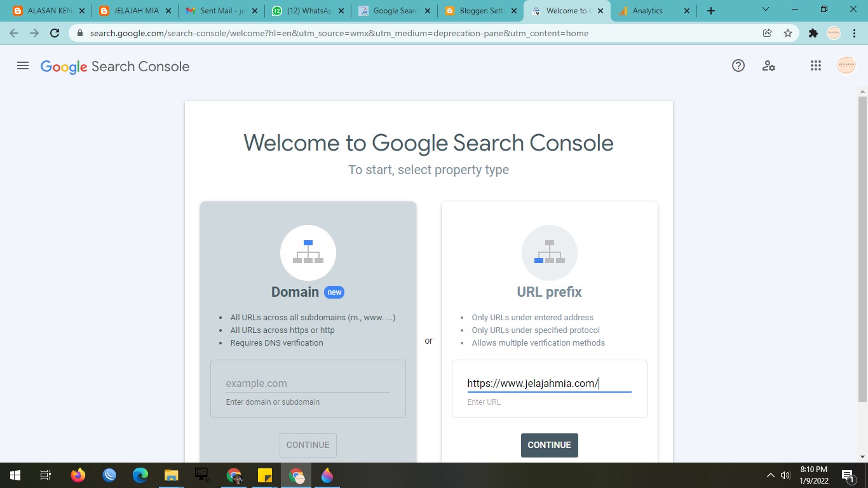Go forward with the browser forward arrow
This screenshot has width=868, height=488.
pos(34,33)
